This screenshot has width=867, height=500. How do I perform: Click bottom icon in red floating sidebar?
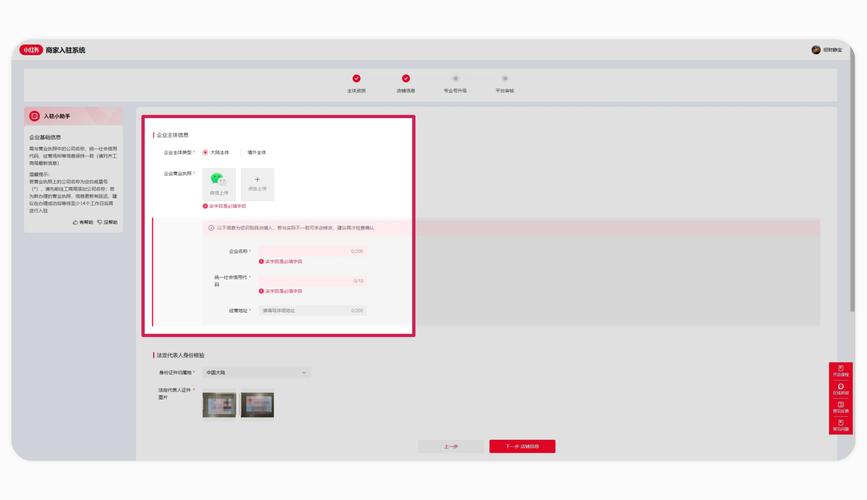pyautogui.click(x=840, y=425)
